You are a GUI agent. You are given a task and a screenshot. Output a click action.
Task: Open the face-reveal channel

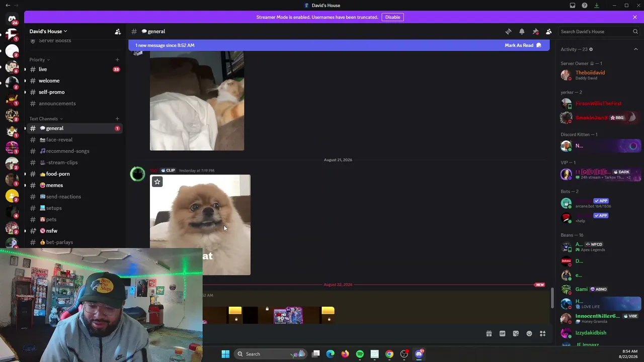point(74,140)
